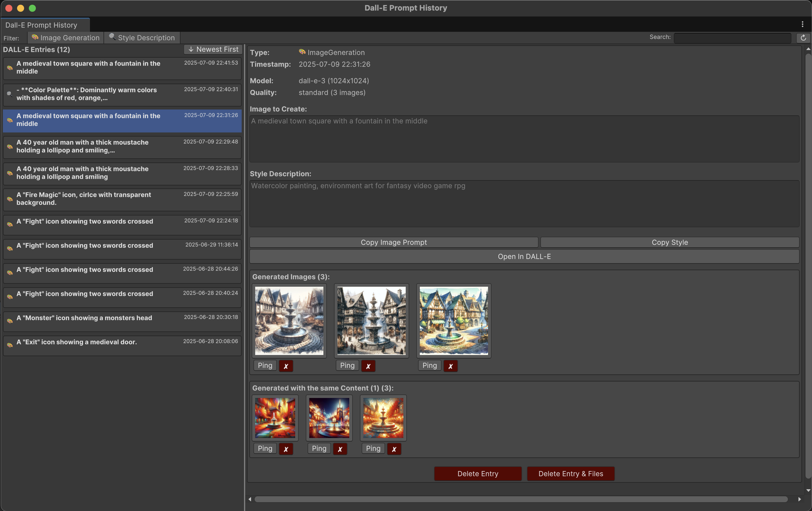Click Open In DALL-E button
The image size is (812, 511).
(x=524, y=256)
